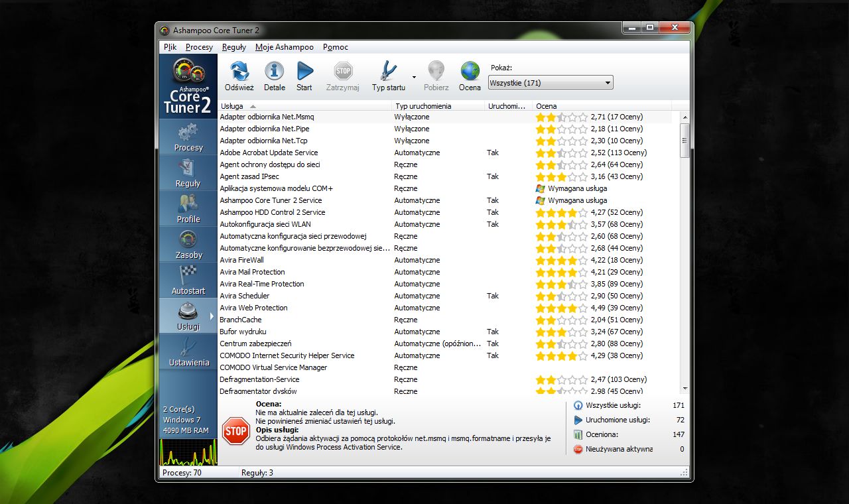
Task: Sort by the Uruchomi... column header
Action: click(x=508, y=106)
